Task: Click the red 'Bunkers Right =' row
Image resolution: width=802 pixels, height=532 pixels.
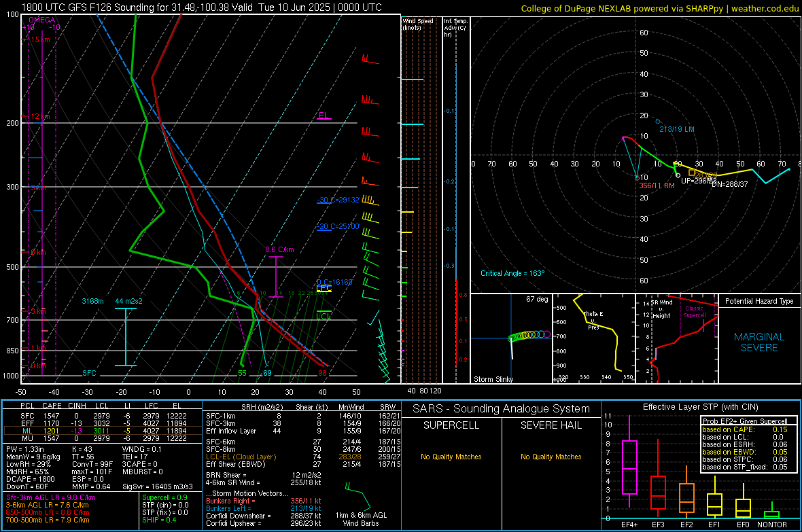Action: coord(264,501)
